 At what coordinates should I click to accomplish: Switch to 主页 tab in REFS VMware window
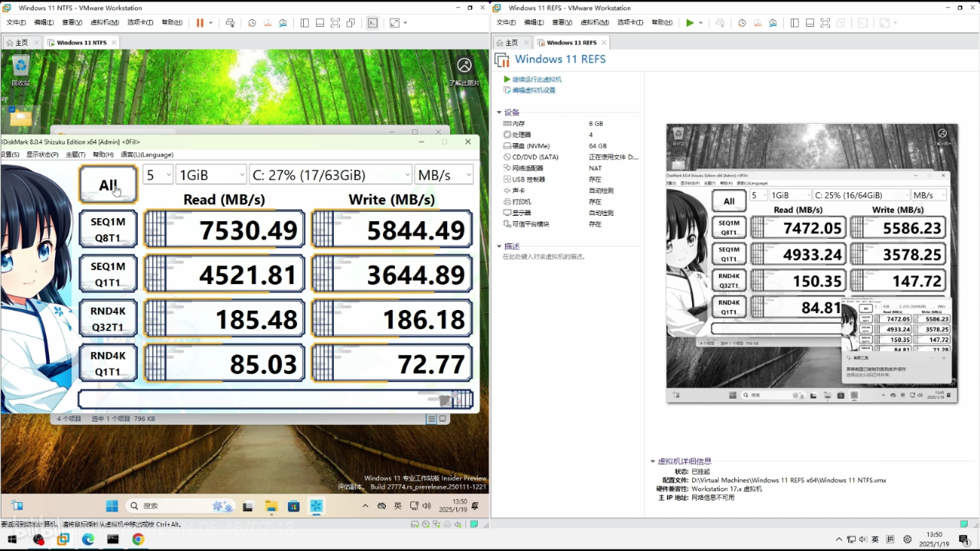(507, 43)
